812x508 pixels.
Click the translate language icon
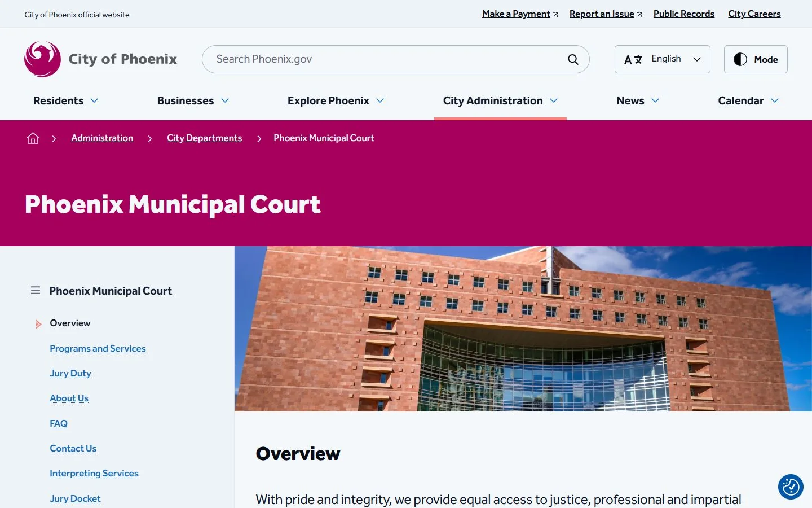point(633,59)
